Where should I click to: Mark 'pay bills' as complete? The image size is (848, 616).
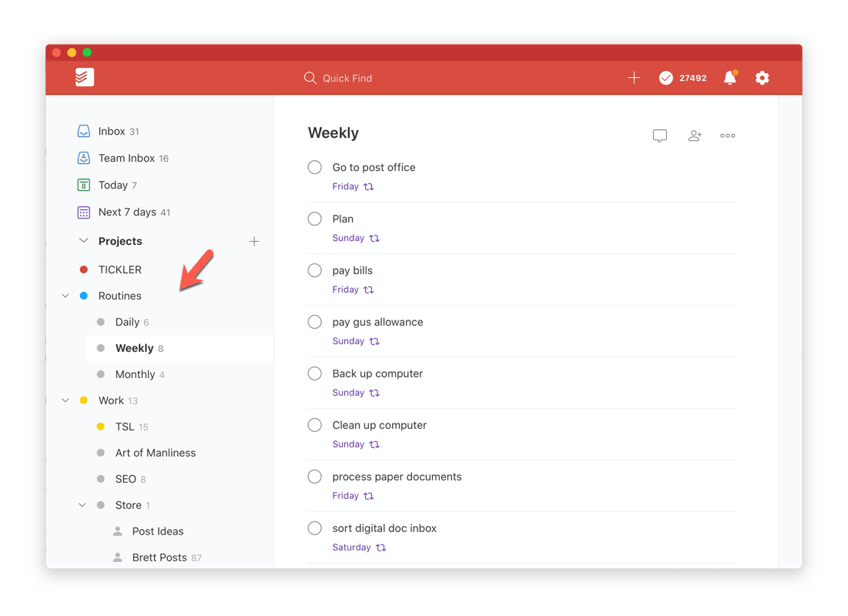[x=314, y=270]
